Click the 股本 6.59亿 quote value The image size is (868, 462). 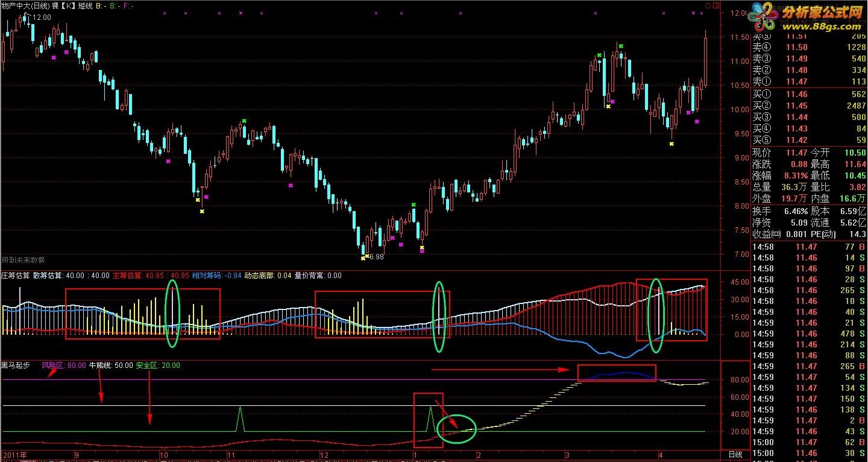[854, 211]
